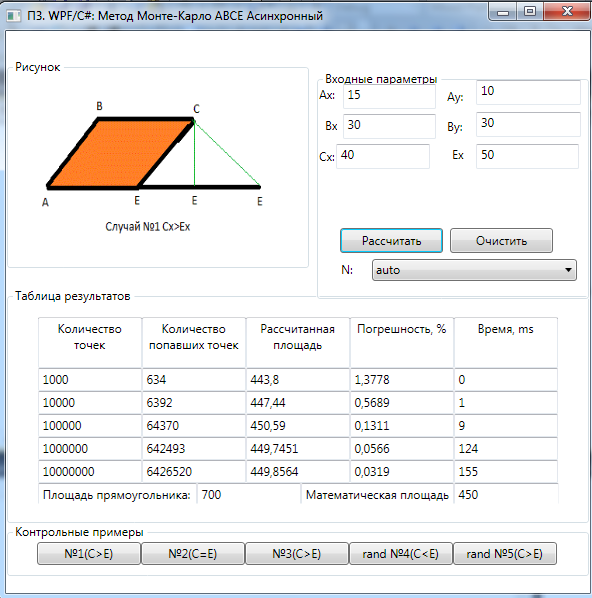Focus the By input field

[x=528, y=124]
